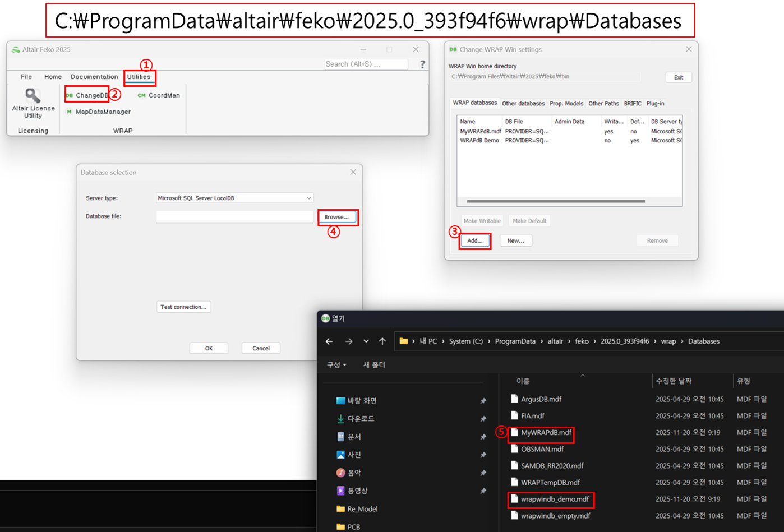Image resolution: width=784 pixels, height=532 pixels.
Task: Click the System (C:) breadcrumb segment
Action: [x=465, y=341]
